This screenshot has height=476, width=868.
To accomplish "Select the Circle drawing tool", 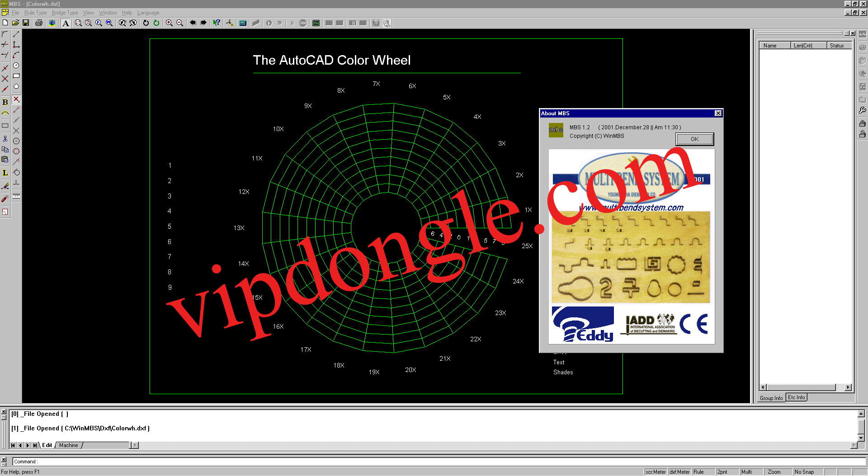I will 16,65.
